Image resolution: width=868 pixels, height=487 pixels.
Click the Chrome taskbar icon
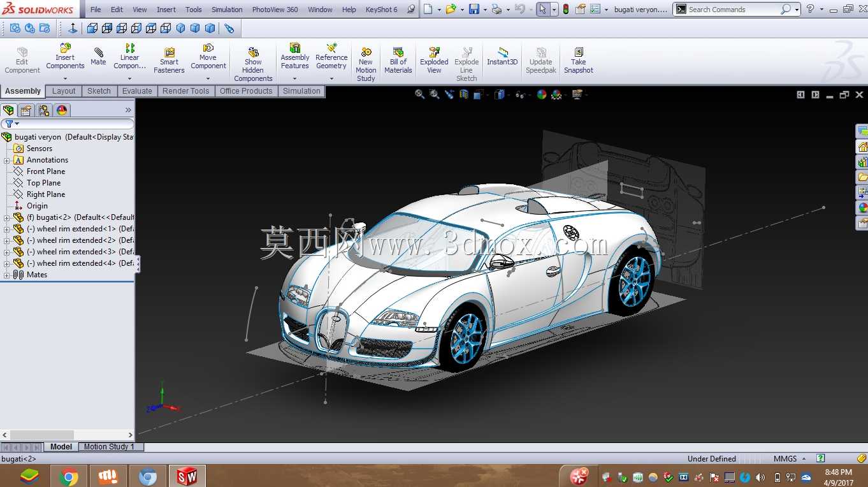point(68,476)
